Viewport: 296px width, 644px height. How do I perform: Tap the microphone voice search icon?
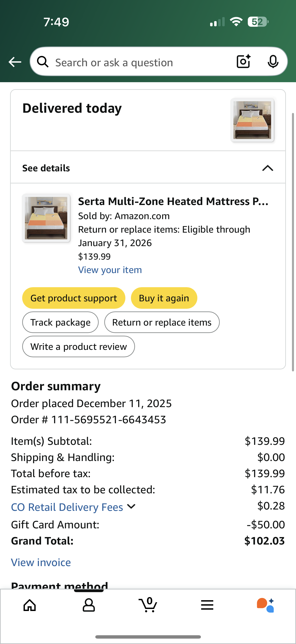[x=273, y=62]
